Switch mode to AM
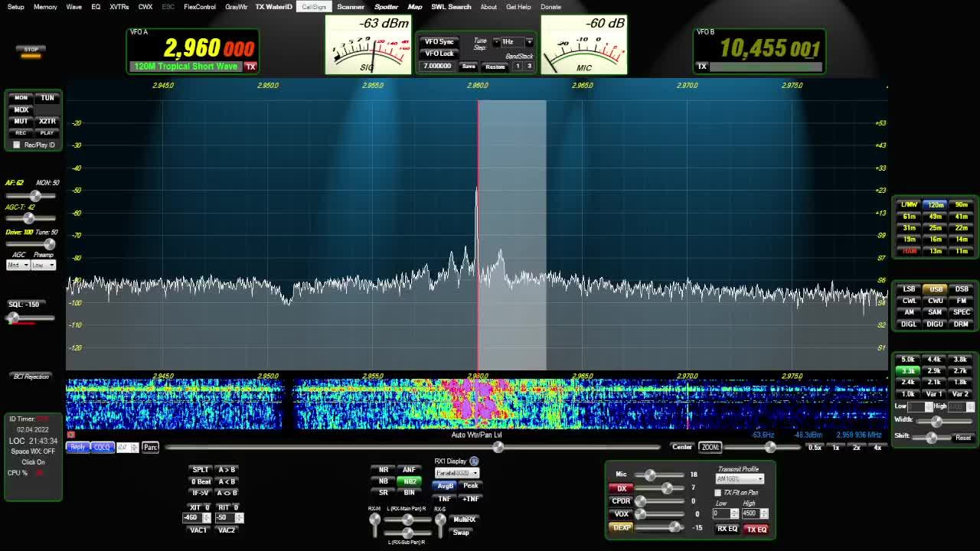The width and height of the screenshot is (980, 551). coord(909,312)
